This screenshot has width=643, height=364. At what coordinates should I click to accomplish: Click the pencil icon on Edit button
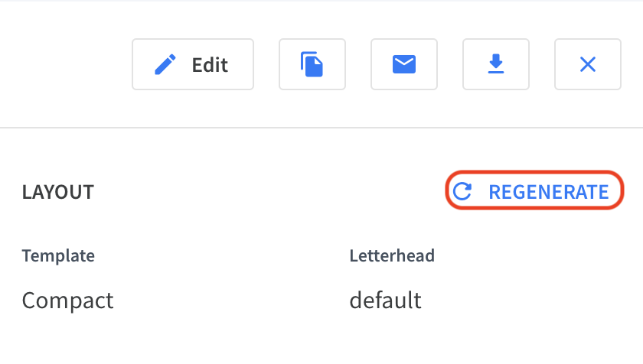click(x=165, y=65)
